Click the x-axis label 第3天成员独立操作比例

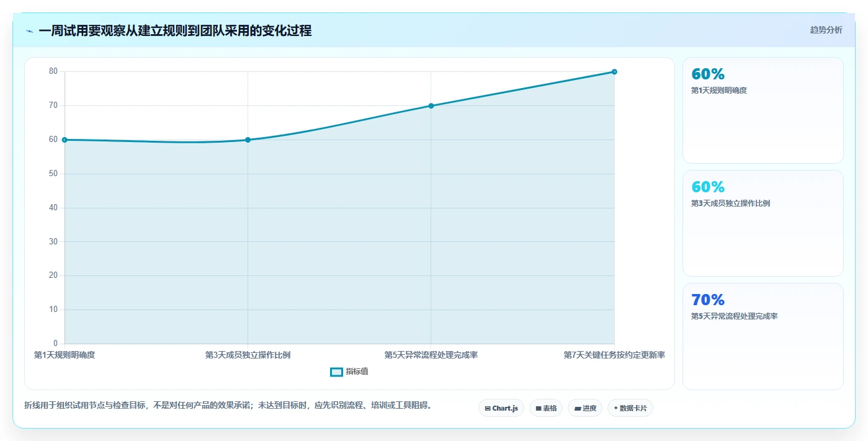[x=248, y=355]
